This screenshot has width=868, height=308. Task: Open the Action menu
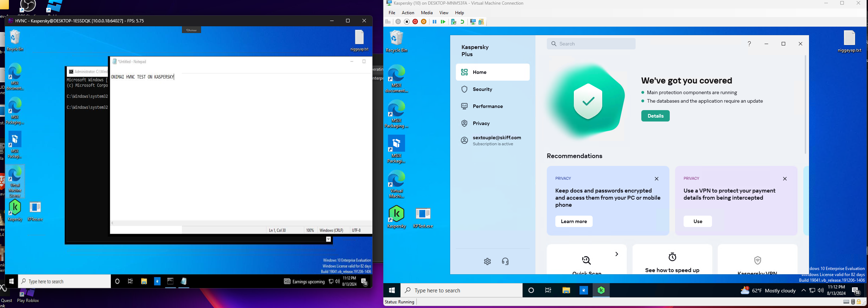point(408,13)
